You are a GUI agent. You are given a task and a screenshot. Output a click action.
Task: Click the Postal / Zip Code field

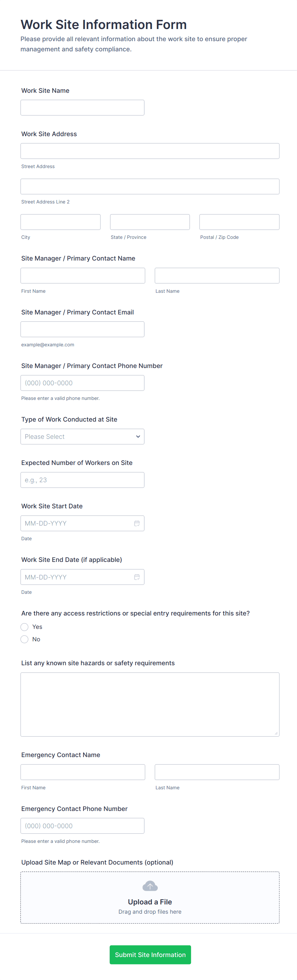[239, 222]
